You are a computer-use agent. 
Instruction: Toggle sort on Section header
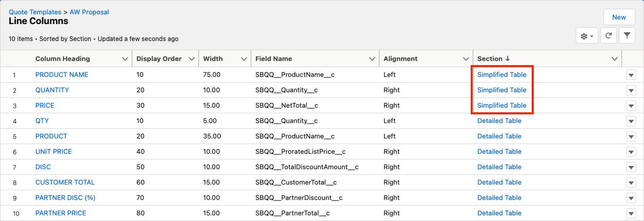pos(494,59)
